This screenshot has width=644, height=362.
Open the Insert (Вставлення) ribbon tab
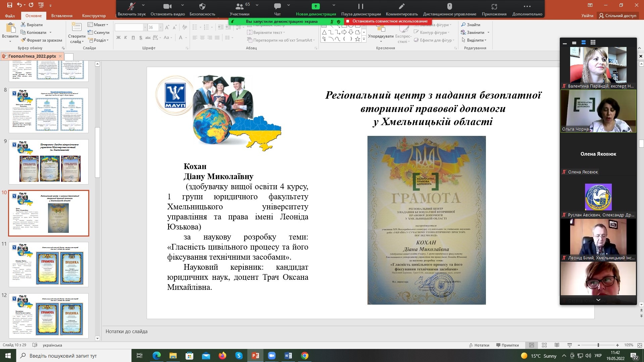click(62, 16)
